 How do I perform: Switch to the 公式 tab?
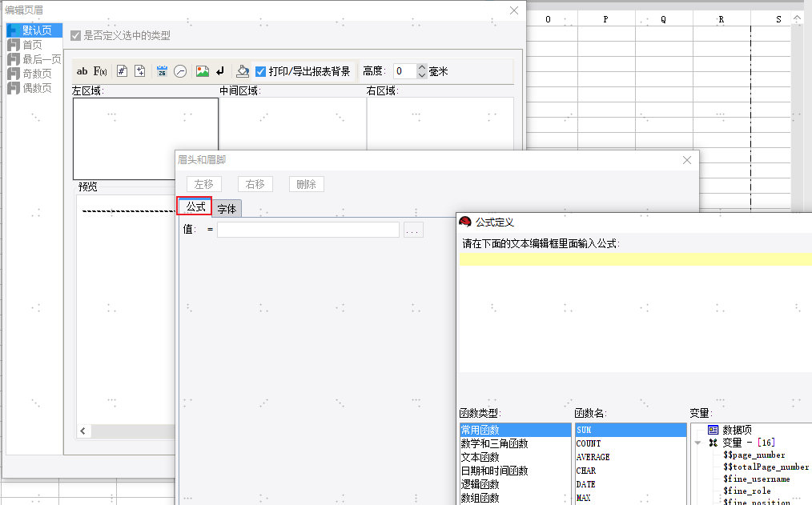click(x=195, y=207)
